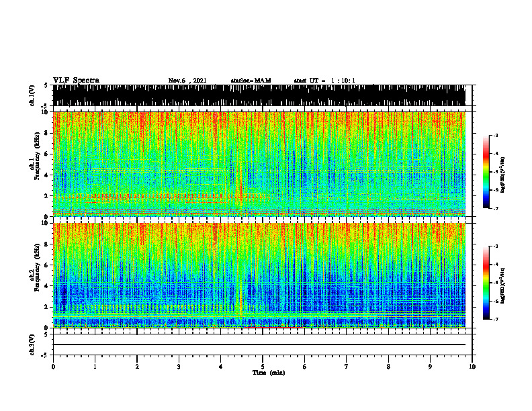Select the date text "Nov.6 , 2021"
This screenshot has width=532, height=411.
(187, 81)
